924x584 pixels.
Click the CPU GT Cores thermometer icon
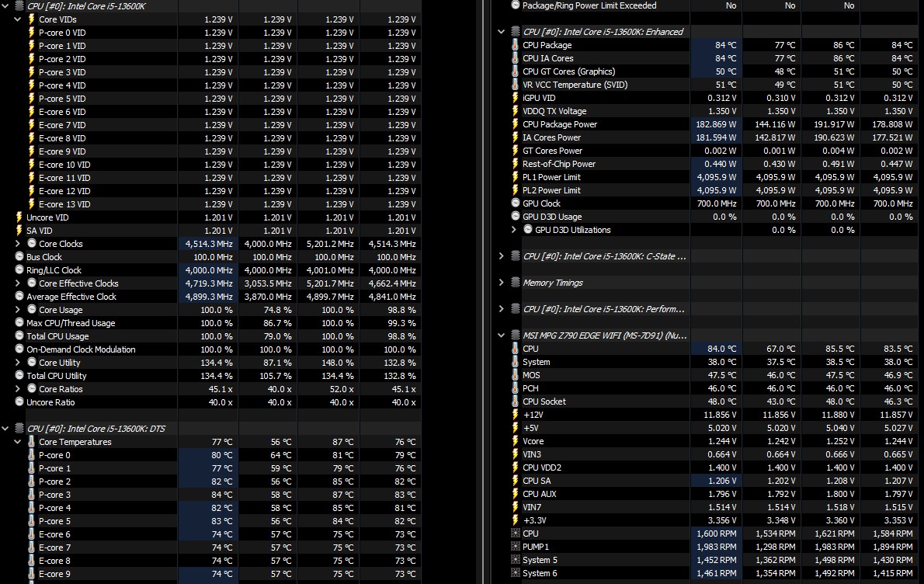coord(516,71)
